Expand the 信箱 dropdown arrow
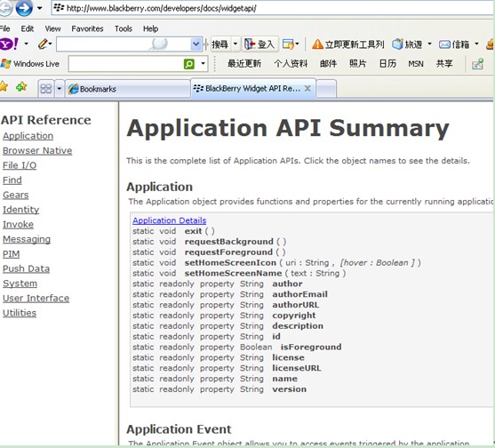This screenshot has height=448, width=495. (476, 44)
